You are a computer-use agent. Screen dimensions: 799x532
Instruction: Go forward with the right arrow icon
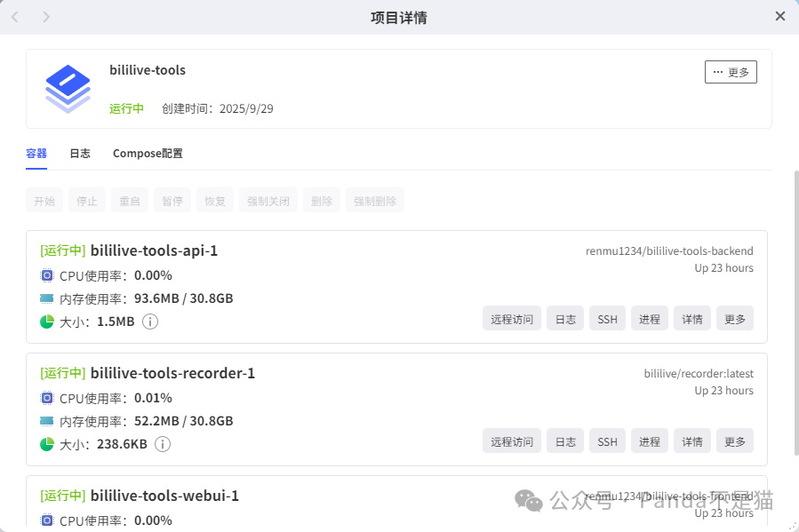[x=46, y=17]
